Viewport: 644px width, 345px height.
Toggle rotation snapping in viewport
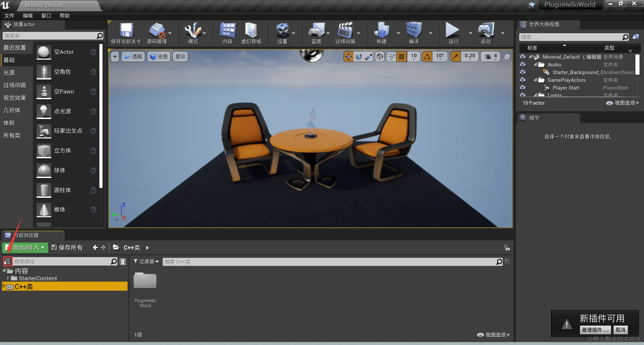(427, 57)
